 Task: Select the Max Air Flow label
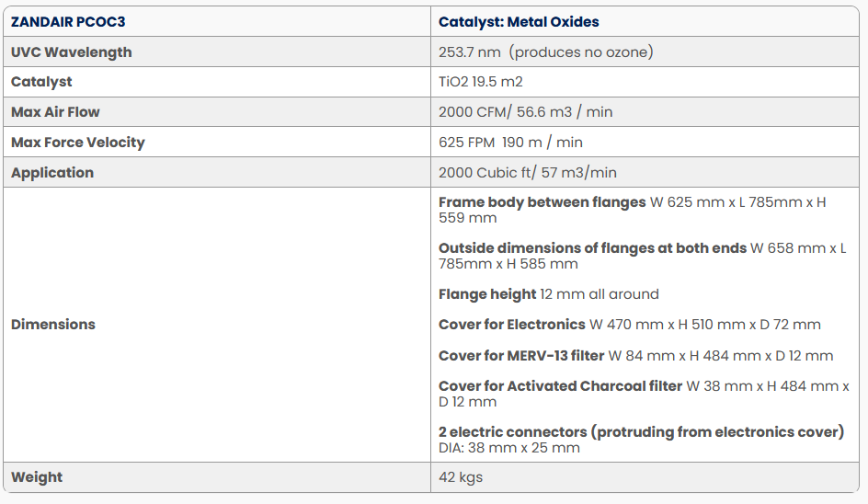click(55, 112)
